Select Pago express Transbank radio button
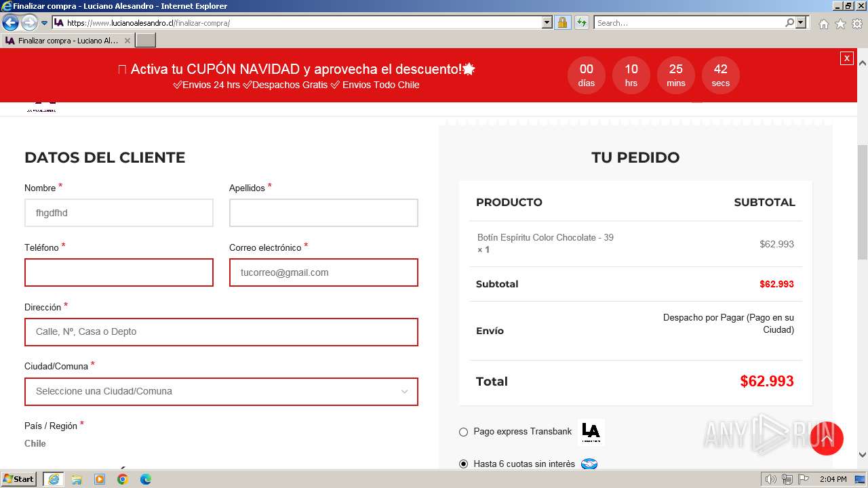The width and height of the screenshot is (868, 488). [x=463, y=432]
